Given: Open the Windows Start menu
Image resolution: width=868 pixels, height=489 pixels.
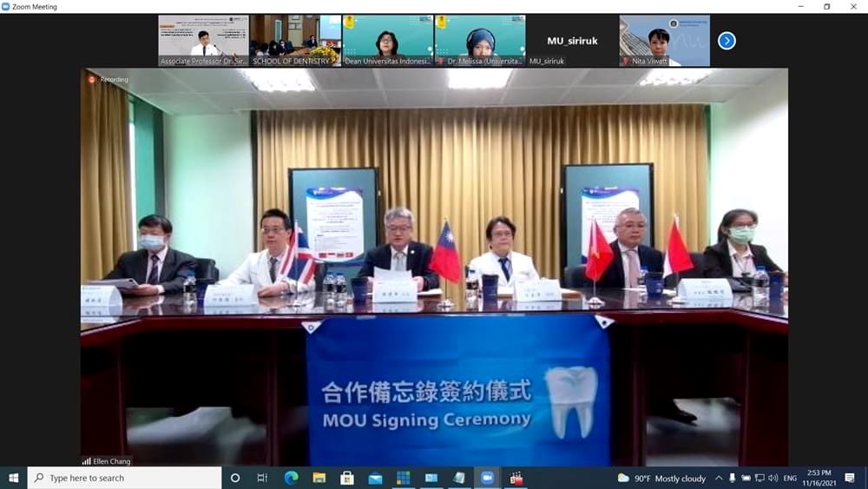Looking at the screenshot, I should coord(13,478).
